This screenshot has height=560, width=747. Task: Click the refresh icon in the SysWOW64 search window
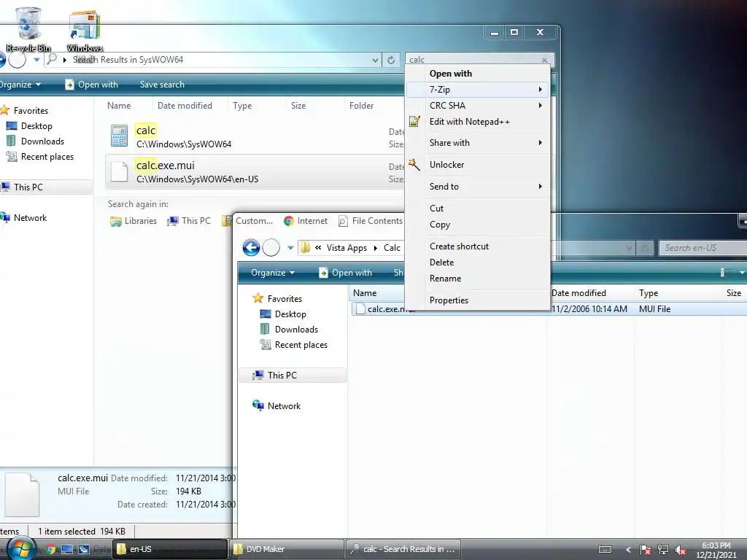coord(391,60)
